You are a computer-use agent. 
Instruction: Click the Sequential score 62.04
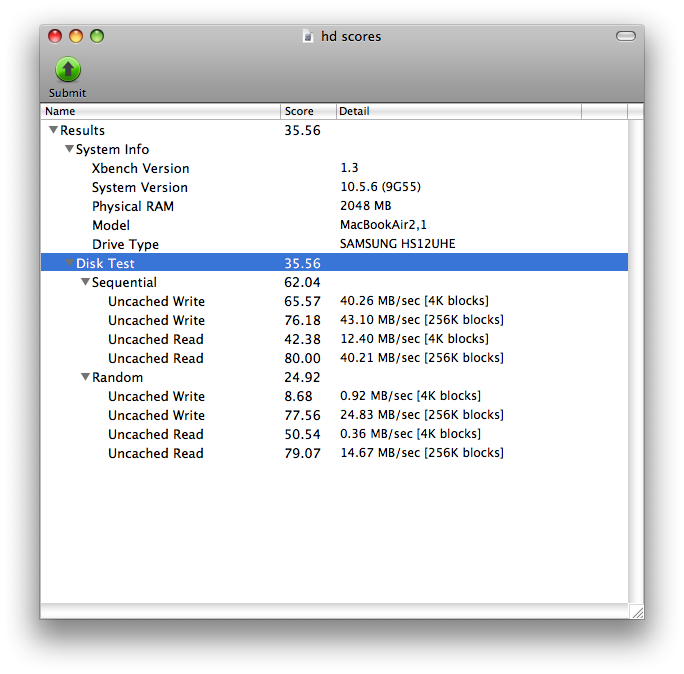(302, 282)
